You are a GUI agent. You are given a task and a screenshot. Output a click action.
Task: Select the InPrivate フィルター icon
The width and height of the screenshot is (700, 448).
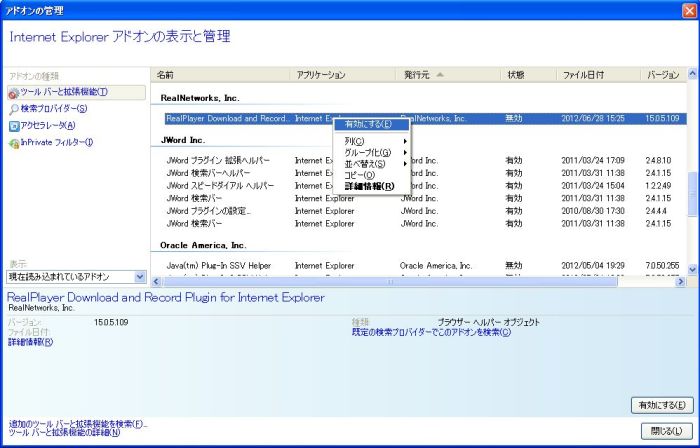coord(14,142)
